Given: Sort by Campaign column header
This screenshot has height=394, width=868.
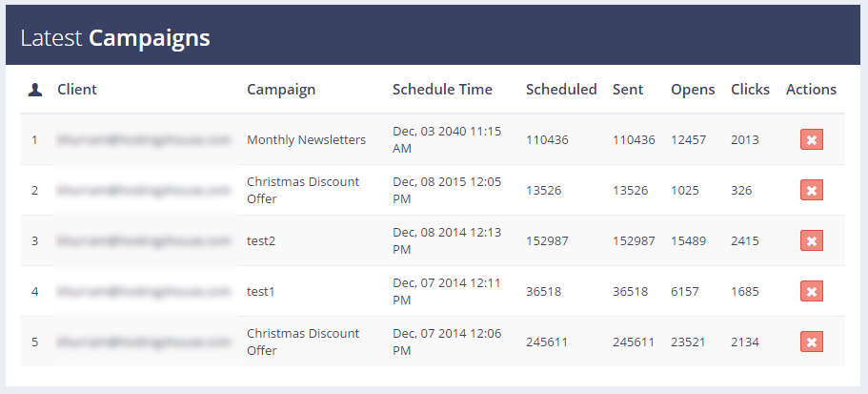Looking at the screenshot, I should [x=281, y=90].
